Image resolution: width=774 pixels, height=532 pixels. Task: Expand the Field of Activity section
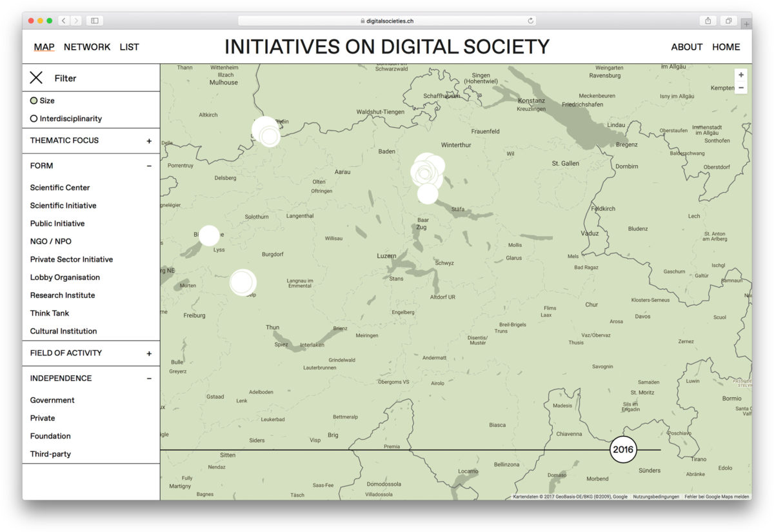pos(149,353)
